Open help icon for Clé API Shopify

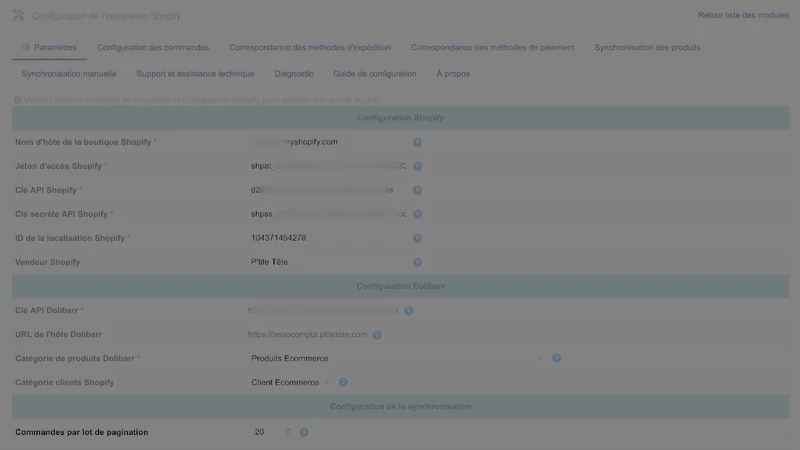(417, 190)
